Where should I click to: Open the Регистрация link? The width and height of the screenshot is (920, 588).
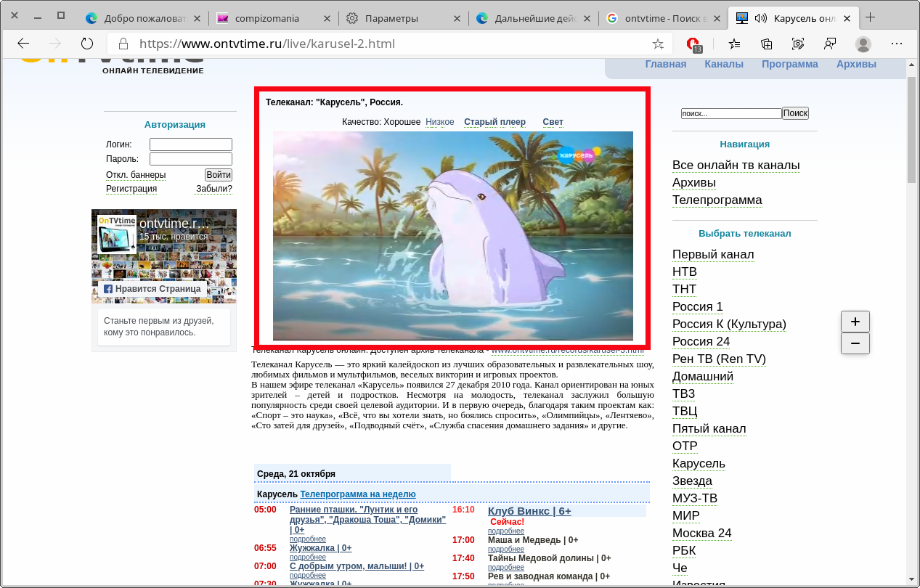131,189
